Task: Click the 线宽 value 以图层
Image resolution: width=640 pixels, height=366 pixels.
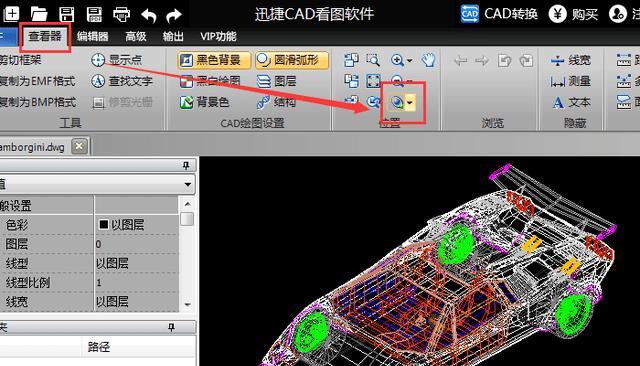Action: tap(136, 302)
